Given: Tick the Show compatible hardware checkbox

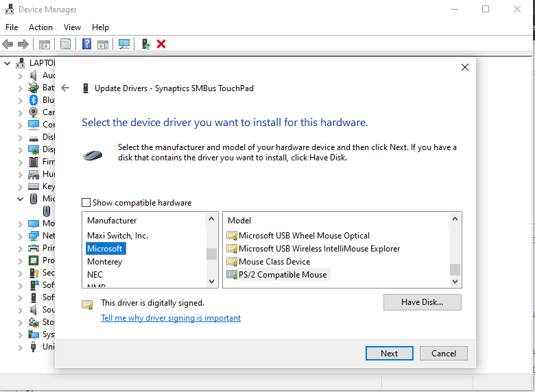Looking at the screenshot, I should pos(86,203).
